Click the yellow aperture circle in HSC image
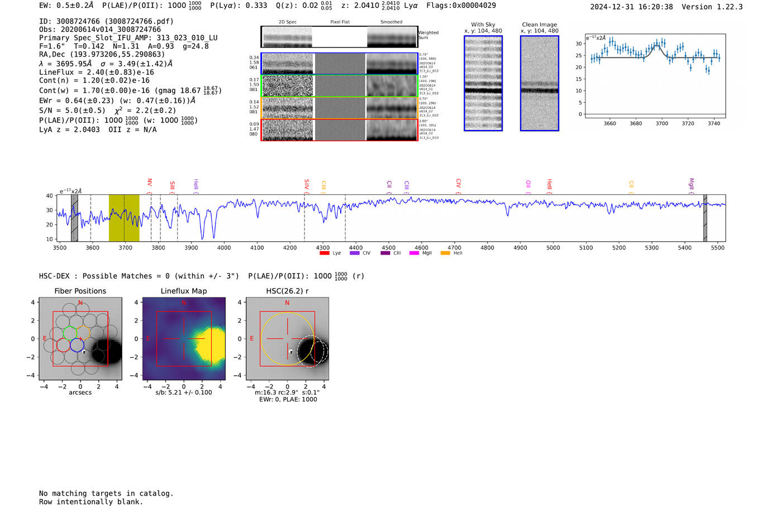Screen dimensions: 782x532 (287, 339)
